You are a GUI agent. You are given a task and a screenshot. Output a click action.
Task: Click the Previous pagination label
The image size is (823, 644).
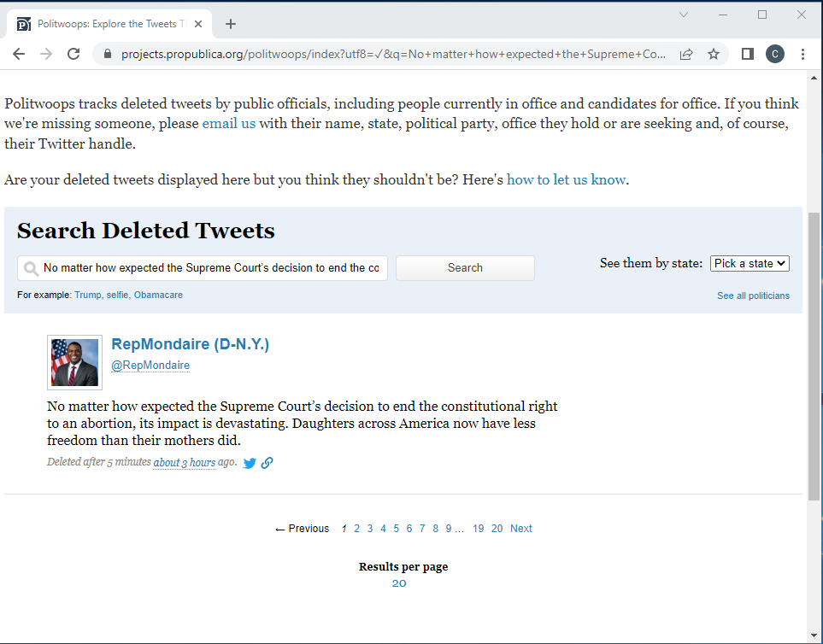coord(303,529)
